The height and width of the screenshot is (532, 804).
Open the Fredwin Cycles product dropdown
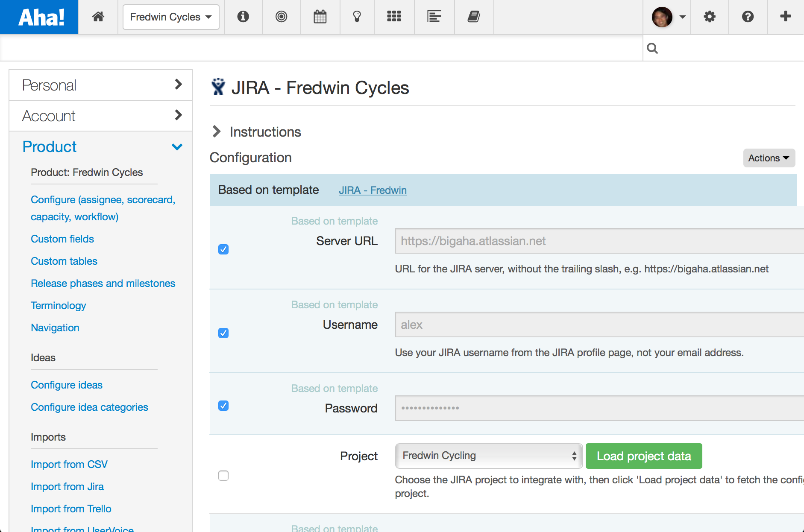click(171, 17)
